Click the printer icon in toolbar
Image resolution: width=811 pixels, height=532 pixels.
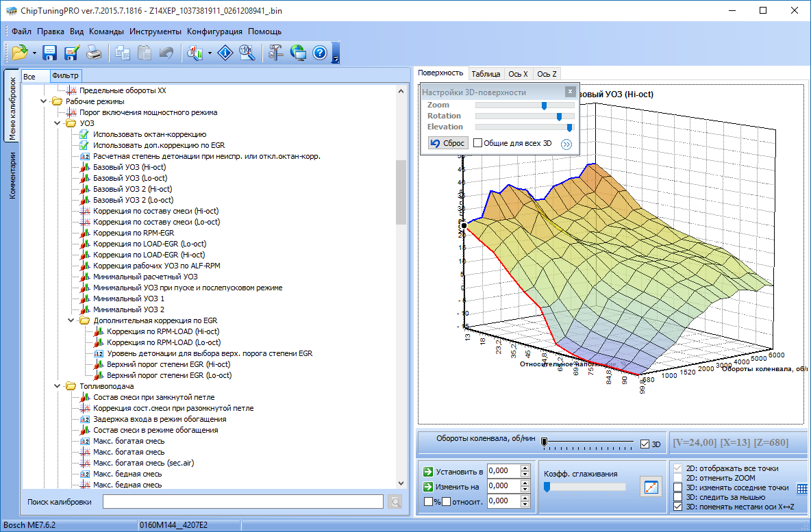pyautogui.click(x=93, y=53)
